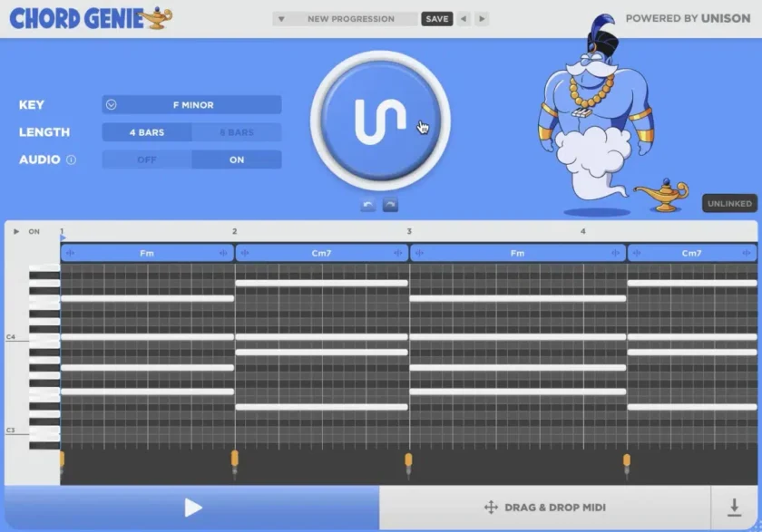This screenshot has height=532, width=762.
Task: Click the small play triangle above piano keys
Action: point(16,232)
